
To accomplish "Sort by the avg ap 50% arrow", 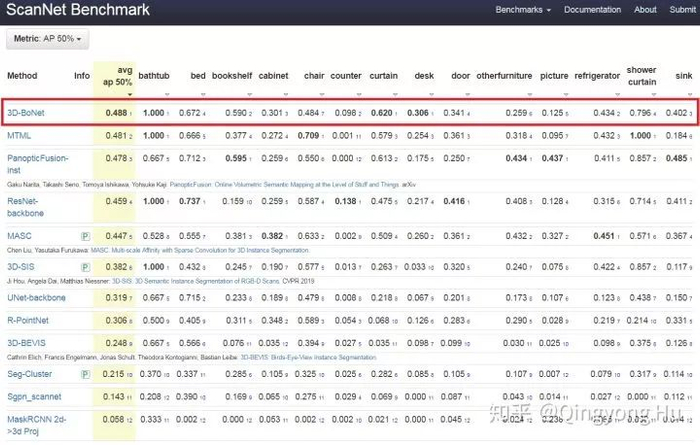I will click(130, 94).
